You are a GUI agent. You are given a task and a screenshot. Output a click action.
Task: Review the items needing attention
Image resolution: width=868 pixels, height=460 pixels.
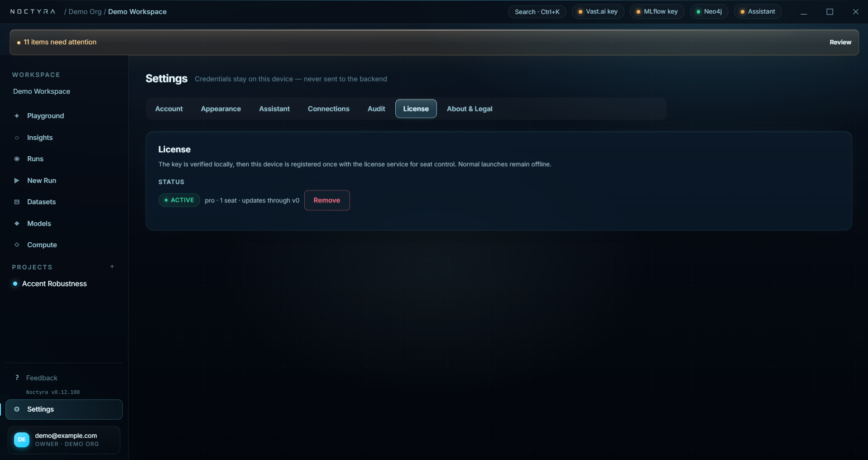(840, 42)
